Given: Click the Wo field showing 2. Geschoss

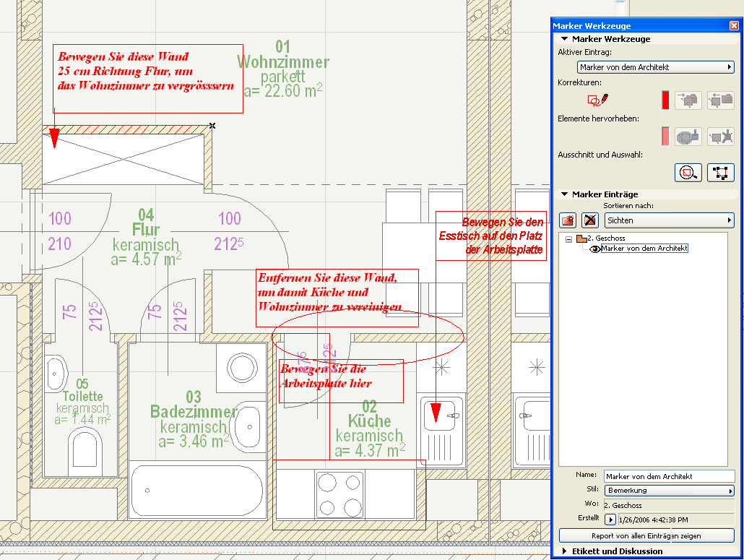Looking at the screenshot, I should point(669,505).
